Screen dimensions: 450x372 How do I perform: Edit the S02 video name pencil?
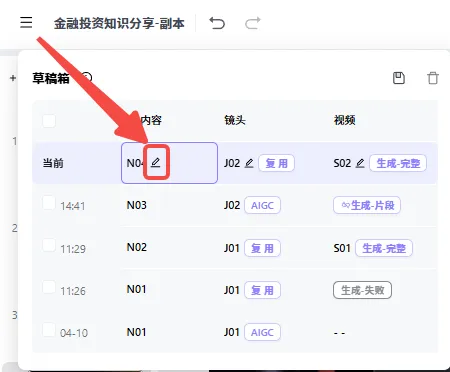[360, 163]
